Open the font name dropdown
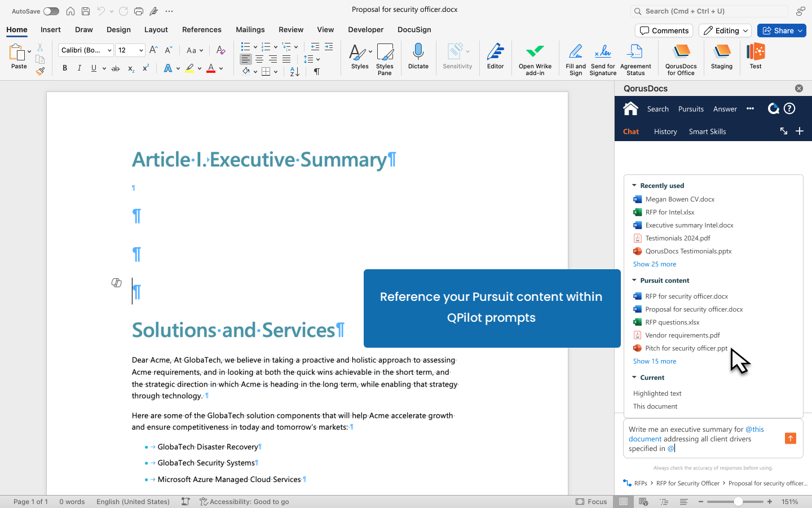 pyautogui.click(x=109, y=50)
